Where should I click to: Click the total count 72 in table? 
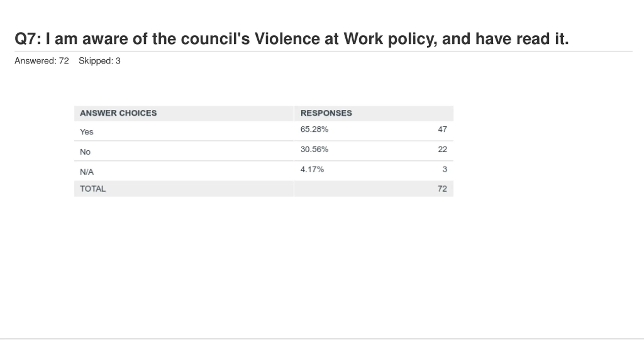(442, 189)
